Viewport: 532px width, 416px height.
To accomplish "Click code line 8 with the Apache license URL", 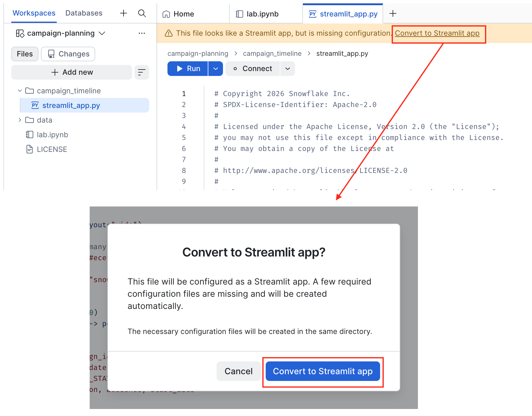I will pyautogui.click(x=311, y=170).
